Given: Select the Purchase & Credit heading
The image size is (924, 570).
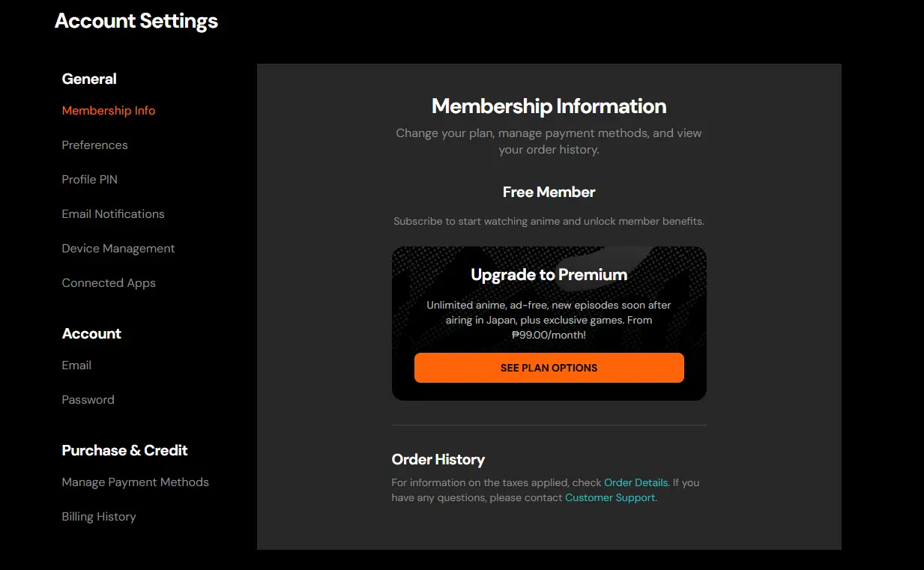Looking at the screenshot, I should (124, 450).
